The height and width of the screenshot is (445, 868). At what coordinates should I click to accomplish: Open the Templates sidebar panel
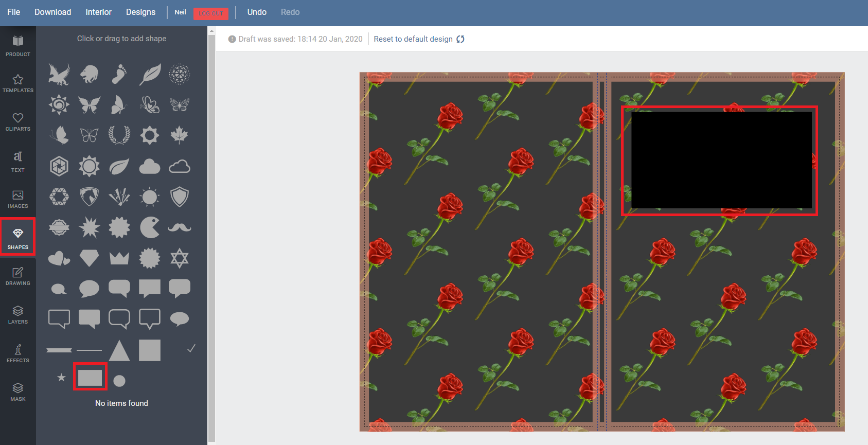point(18,83)
